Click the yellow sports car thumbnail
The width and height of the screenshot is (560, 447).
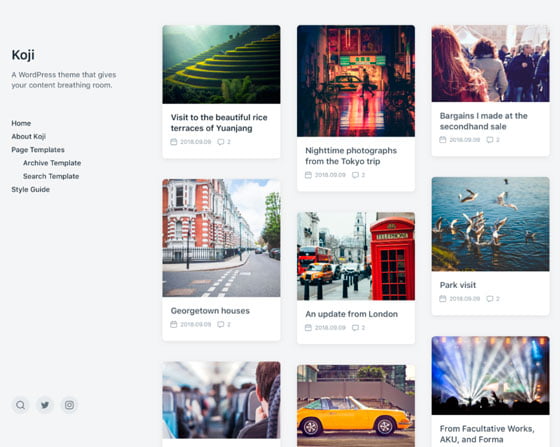pyautogui.click(x=356, y=406)
